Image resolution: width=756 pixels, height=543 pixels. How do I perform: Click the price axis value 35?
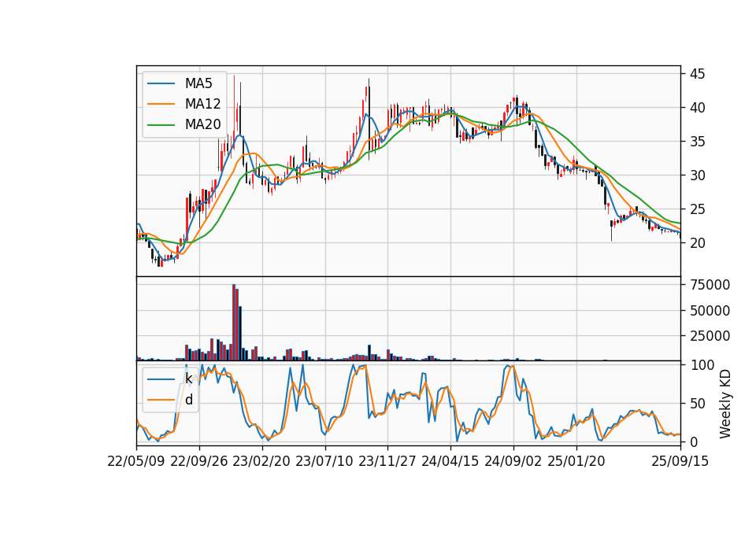[697, 142]
